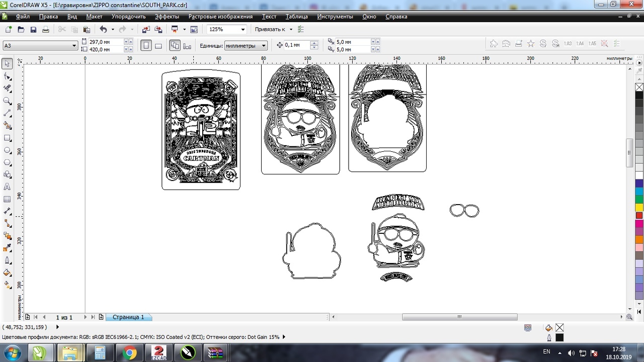Expand the Привязать к dropdown
The image size is (644, 362).
[x=291, y=30]
